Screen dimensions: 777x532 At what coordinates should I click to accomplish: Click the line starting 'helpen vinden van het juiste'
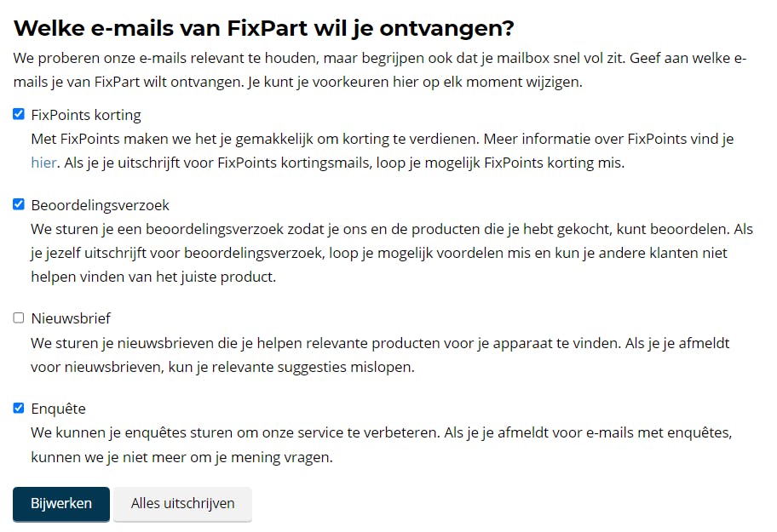(153, 277)
